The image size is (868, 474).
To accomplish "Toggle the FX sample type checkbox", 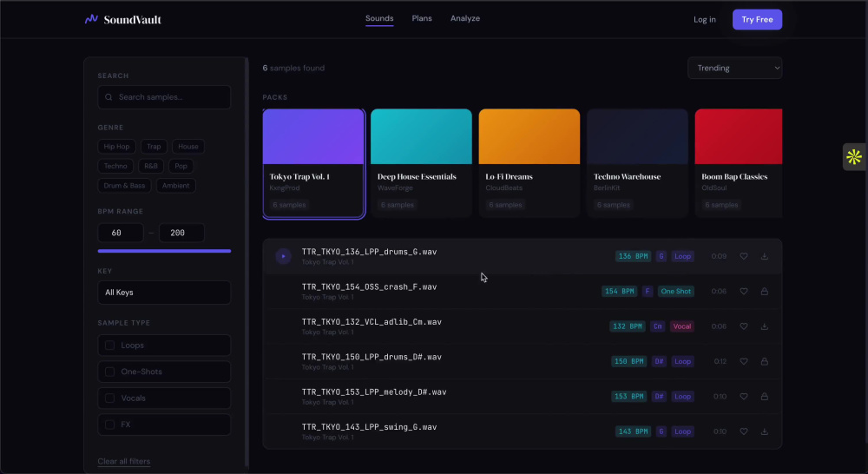I will pos(109,425).
